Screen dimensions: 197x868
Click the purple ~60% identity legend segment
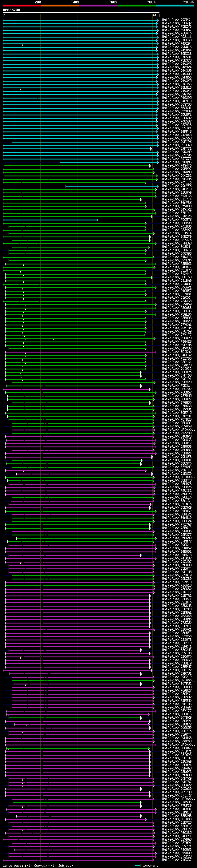99,6
